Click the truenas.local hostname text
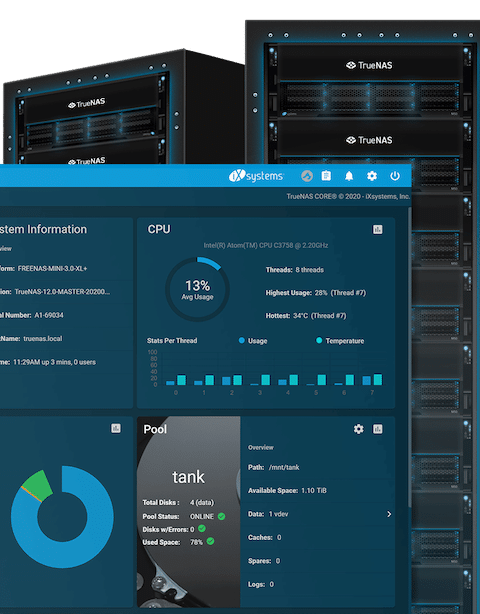 pos(43,338)
